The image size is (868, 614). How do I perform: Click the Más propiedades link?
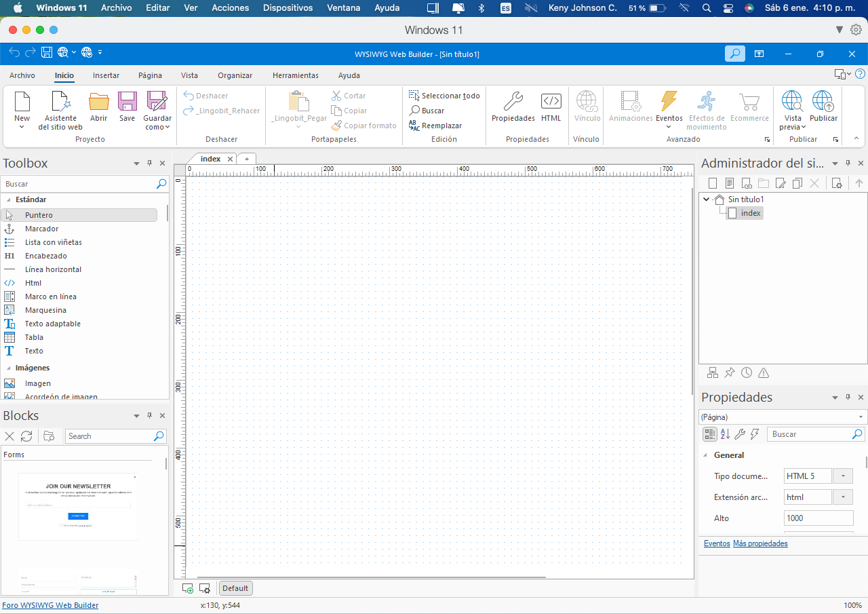click(760, 543)
